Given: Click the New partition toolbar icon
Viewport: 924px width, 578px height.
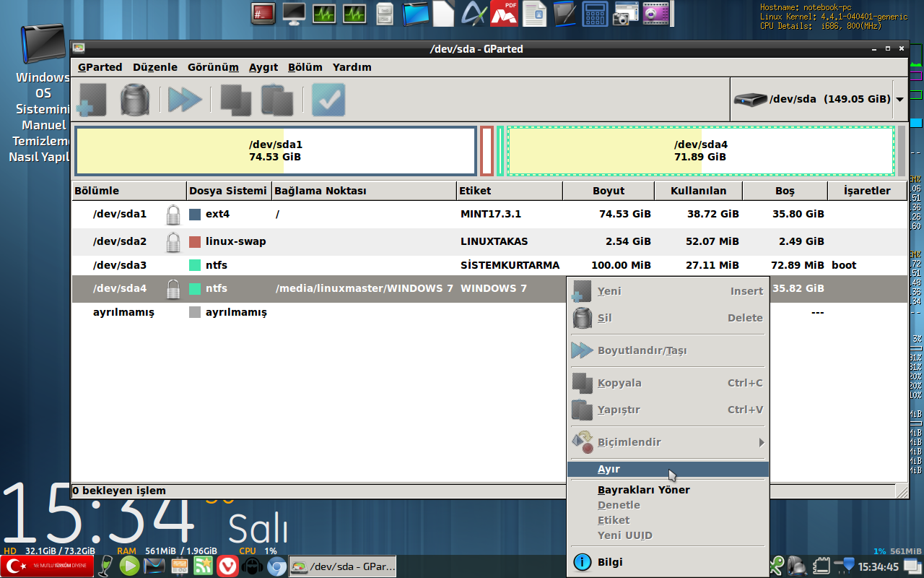Looking at the screenshot, I should (92, 100).
